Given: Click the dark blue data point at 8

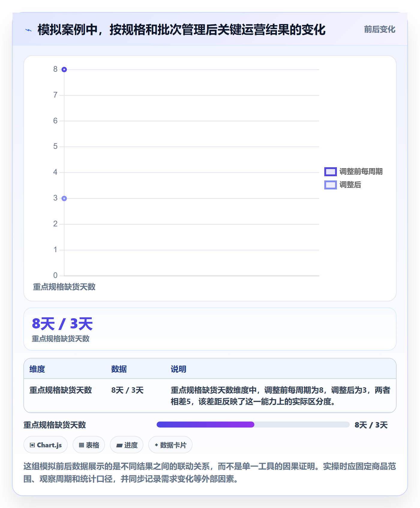Looking at the screenshot, I should (x=64, y=70).
